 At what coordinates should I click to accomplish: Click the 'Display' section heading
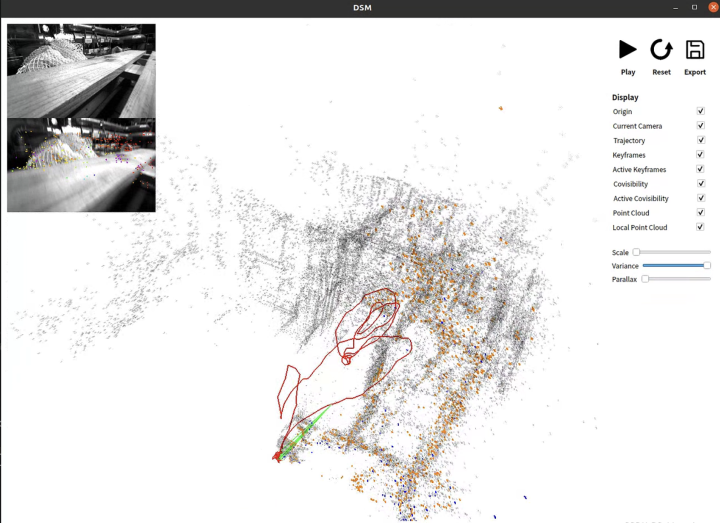click(x=625, y=97)
